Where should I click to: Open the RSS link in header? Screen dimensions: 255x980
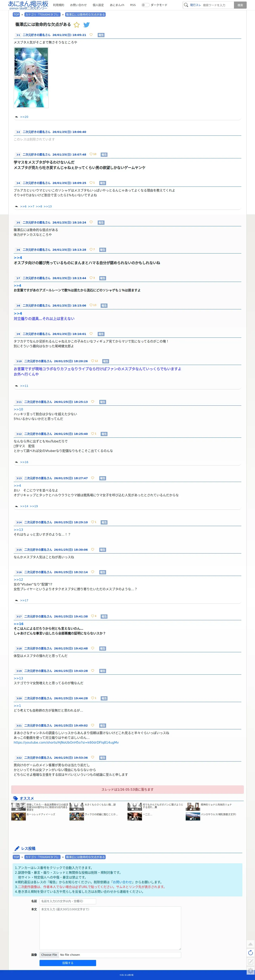pos(133,5)
